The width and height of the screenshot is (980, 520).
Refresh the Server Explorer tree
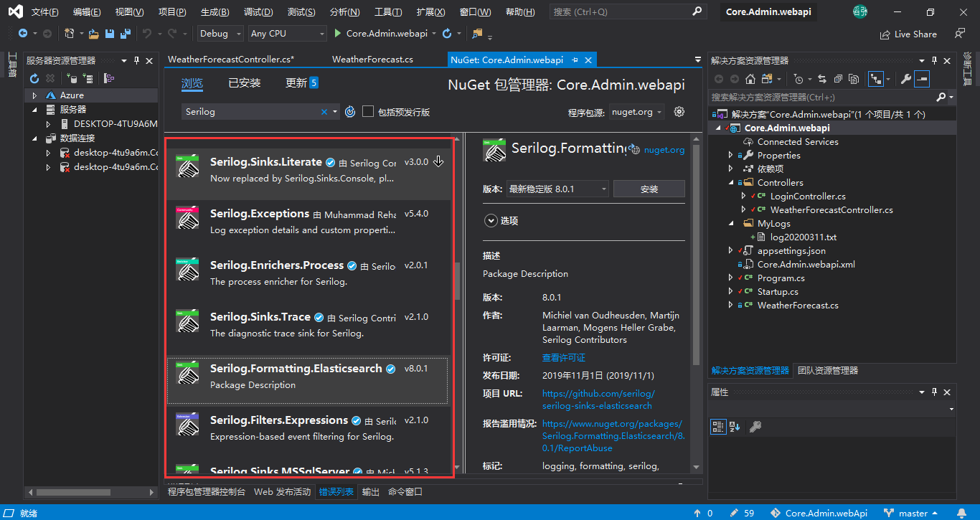pos(34,78)
